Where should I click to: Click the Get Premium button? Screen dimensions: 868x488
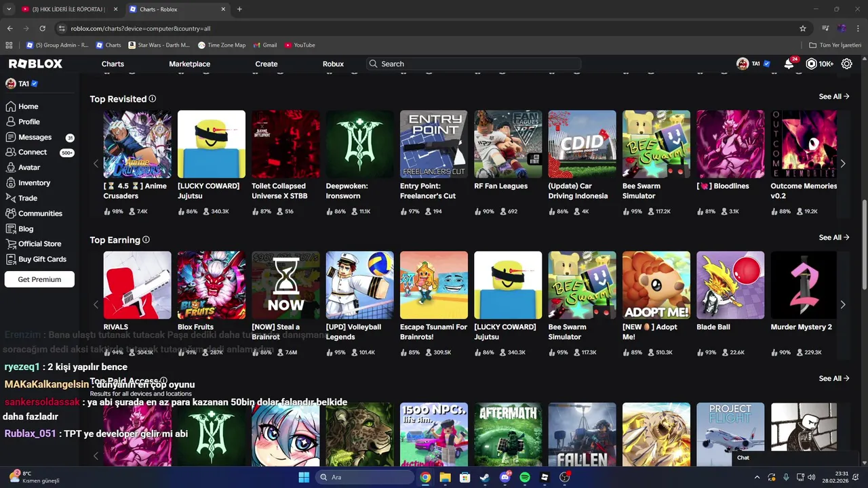pos(39,279)
